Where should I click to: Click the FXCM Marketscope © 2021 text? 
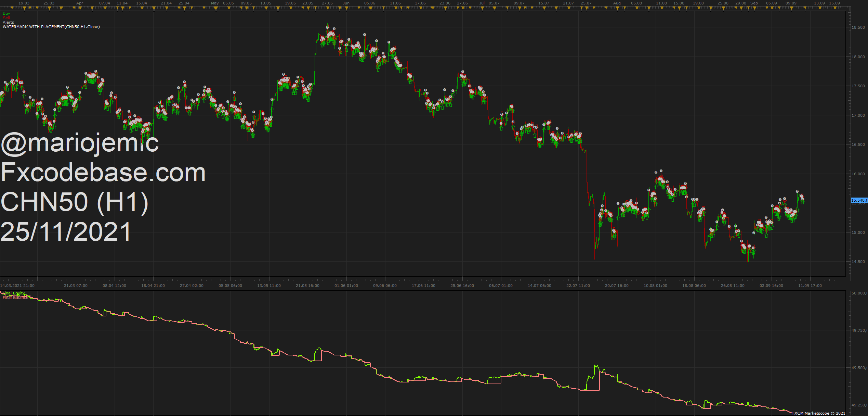click(x=818, y=413)
